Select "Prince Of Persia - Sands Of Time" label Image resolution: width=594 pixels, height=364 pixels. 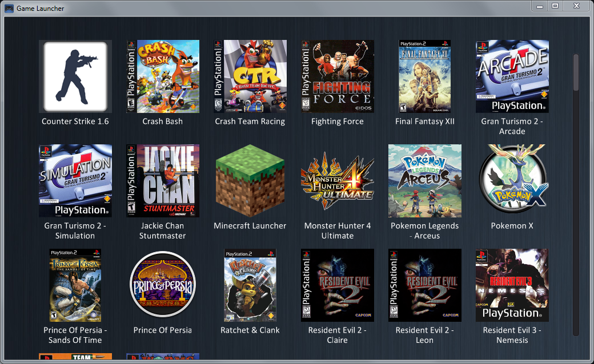75,335
